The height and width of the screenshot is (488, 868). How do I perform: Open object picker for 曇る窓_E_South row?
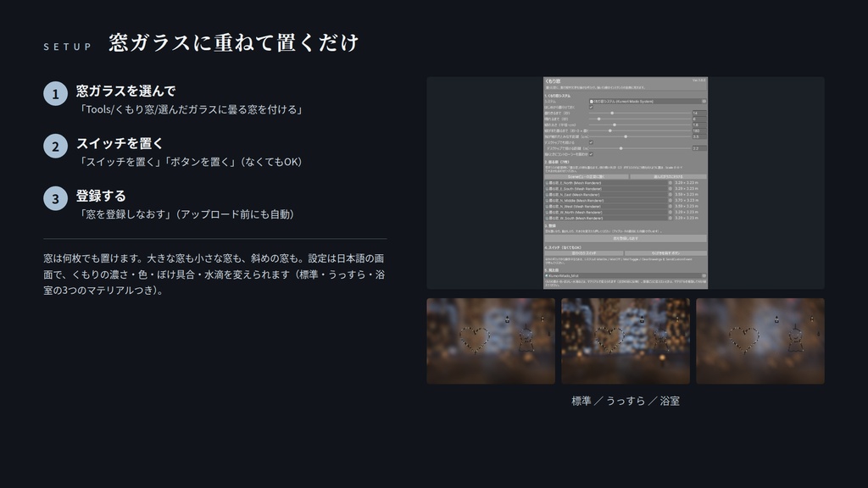tap(670, 189)
